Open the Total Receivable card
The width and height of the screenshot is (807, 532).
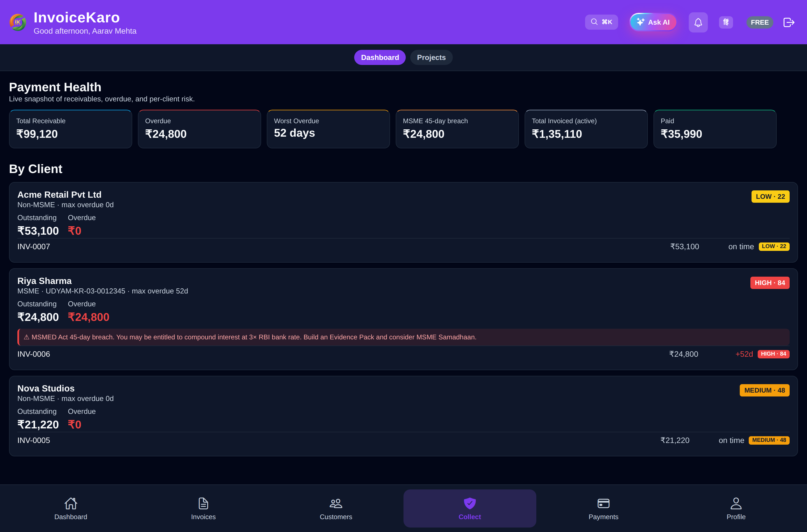71,129
